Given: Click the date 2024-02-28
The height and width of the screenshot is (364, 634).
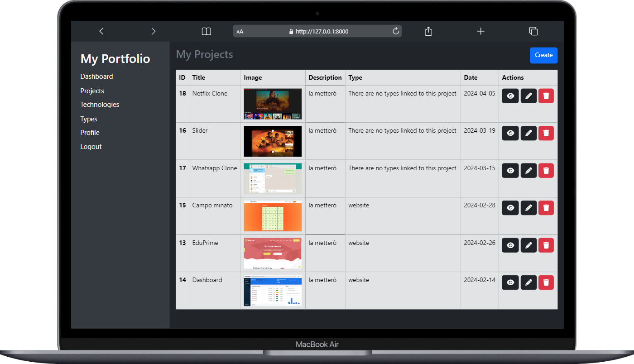Looking at the screenshot, I should click(x=480, y=205).
